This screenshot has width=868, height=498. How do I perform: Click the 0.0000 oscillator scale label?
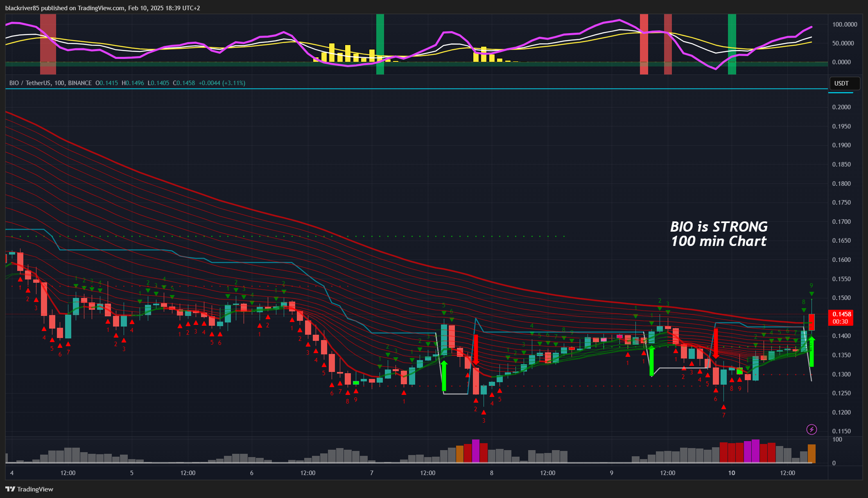coord(841,62)
